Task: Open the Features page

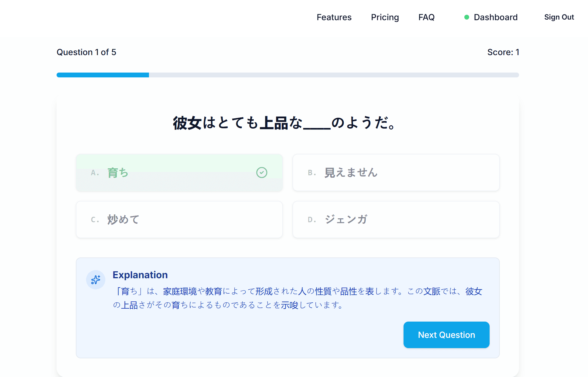Action: (334, 17)
